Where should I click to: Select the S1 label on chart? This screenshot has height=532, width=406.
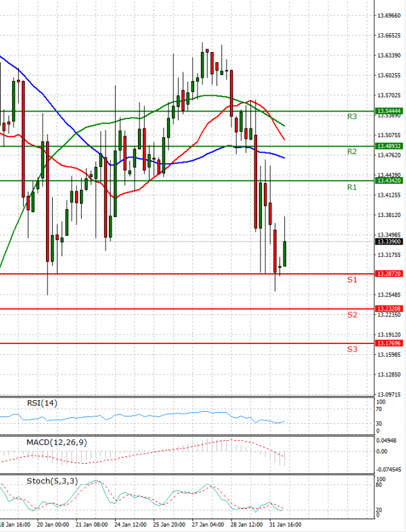pyautogui.click(x=352, y=280)
